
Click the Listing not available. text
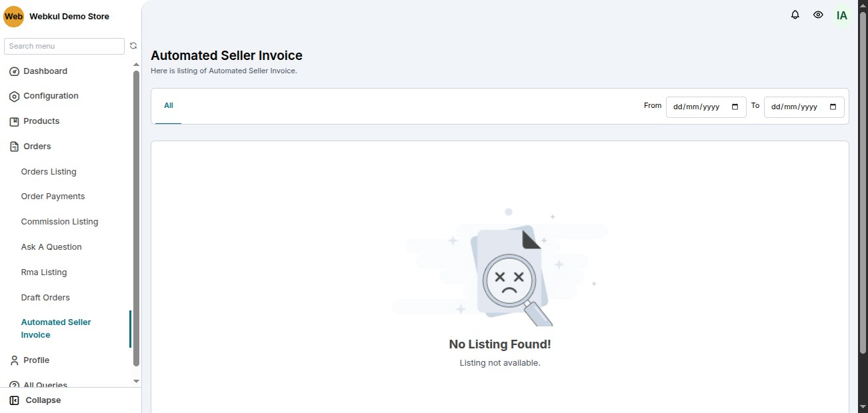(x=500, y=363)
